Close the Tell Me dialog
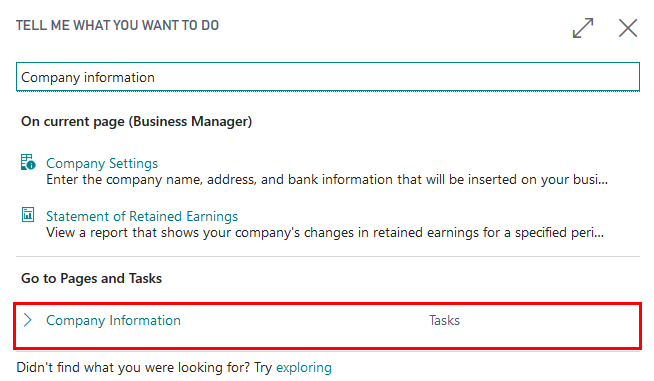 pyautogui.click(x=628, y=28)
